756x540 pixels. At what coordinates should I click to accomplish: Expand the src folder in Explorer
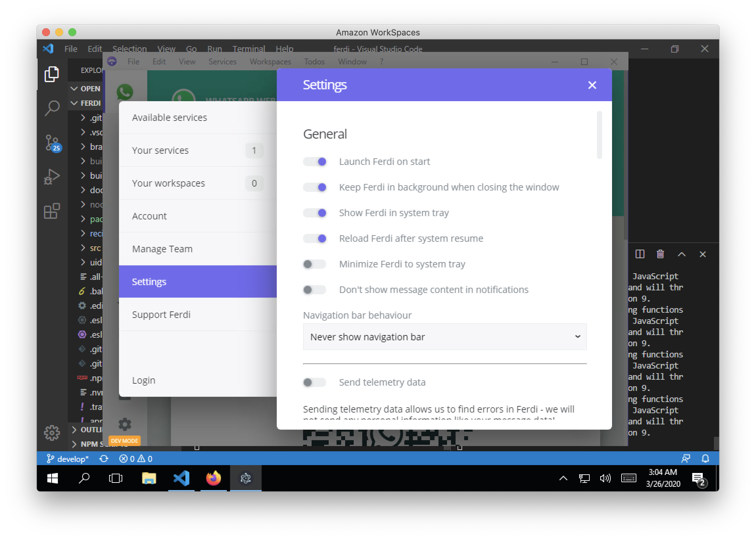[91, 248]
